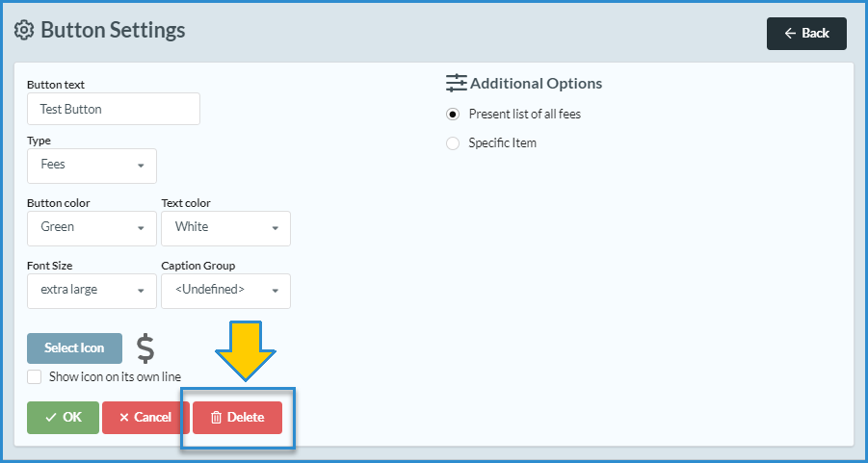Expand the Font Size dropdown

(92, 291)
